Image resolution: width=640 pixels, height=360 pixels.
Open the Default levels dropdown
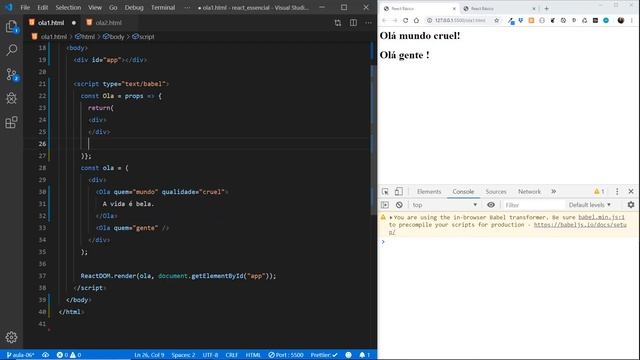click(x=589, y=205)
